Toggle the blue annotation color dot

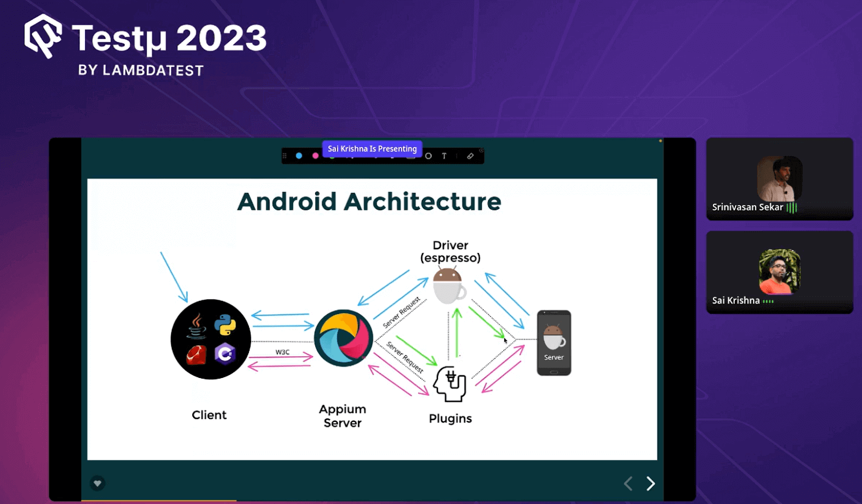click(x=299, y=156)
